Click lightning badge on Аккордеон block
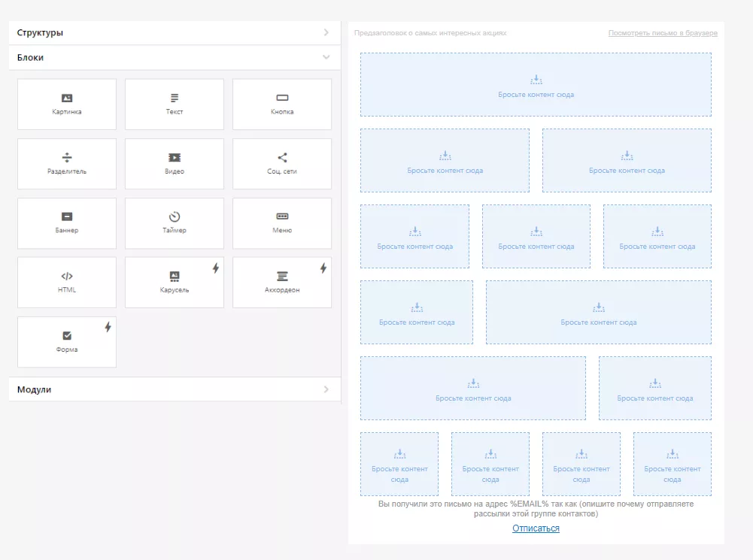This screenshot has width=753, height=560. coord(323,268)
